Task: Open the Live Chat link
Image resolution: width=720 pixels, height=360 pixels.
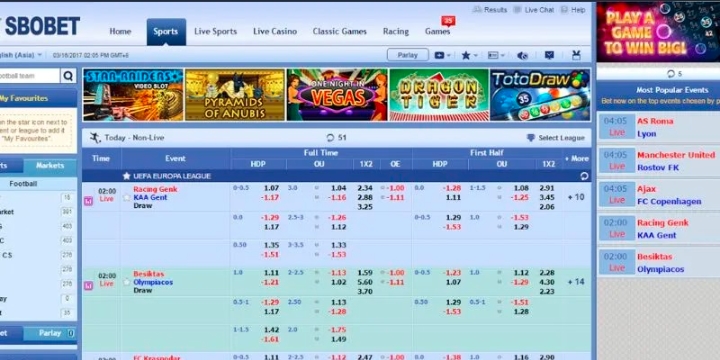Action: tap(539, 10)
